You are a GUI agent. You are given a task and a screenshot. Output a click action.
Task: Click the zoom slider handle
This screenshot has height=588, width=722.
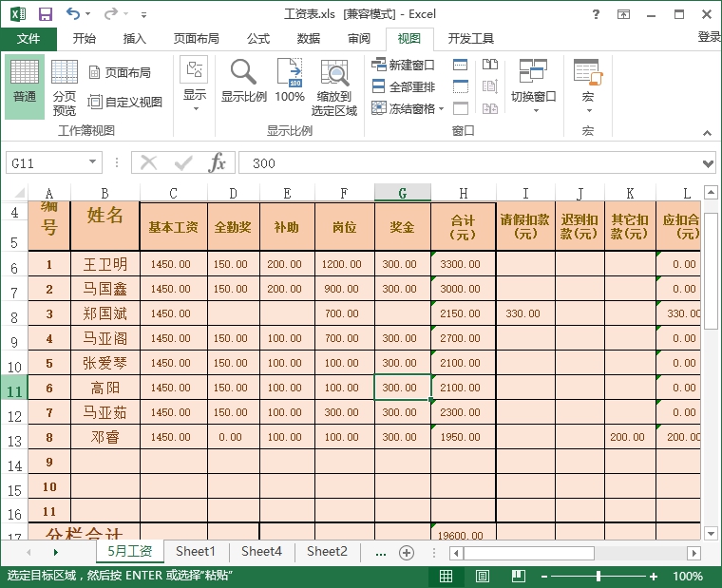(598, 576)
